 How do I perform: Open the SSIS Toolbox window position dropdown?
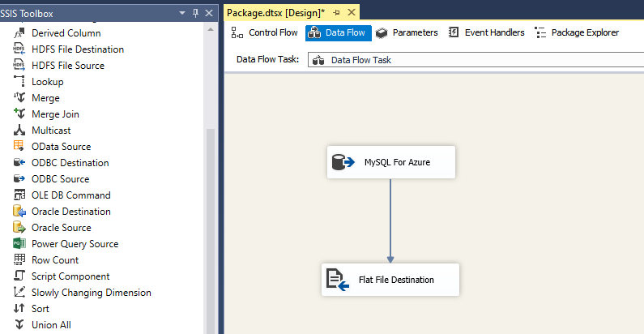coord(181,13)
